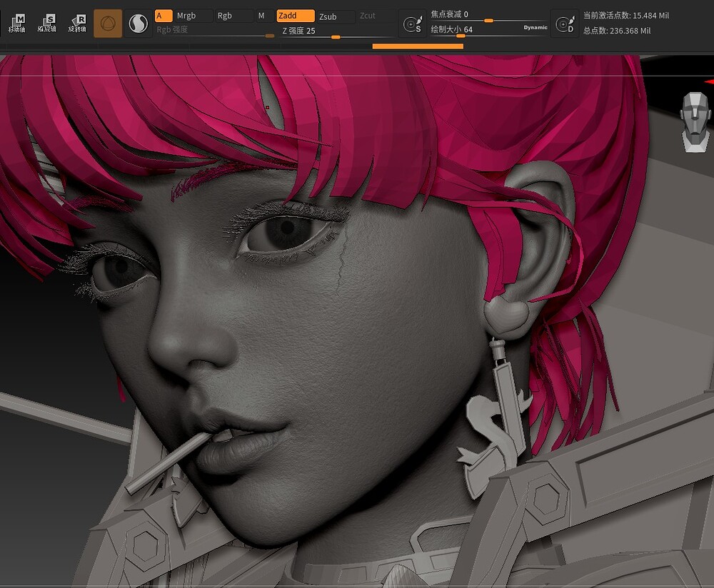Adjust the 焦点衰减 focal shift slider
This screenshot has width=714, height=588.
[488, 16]
